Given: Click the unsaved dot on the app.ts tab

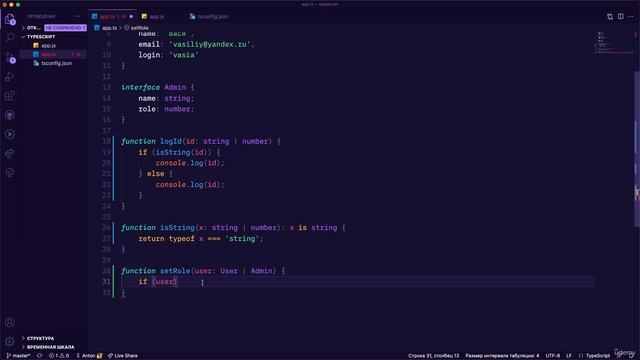Looking at the screenshot, I should coord(131,17).
